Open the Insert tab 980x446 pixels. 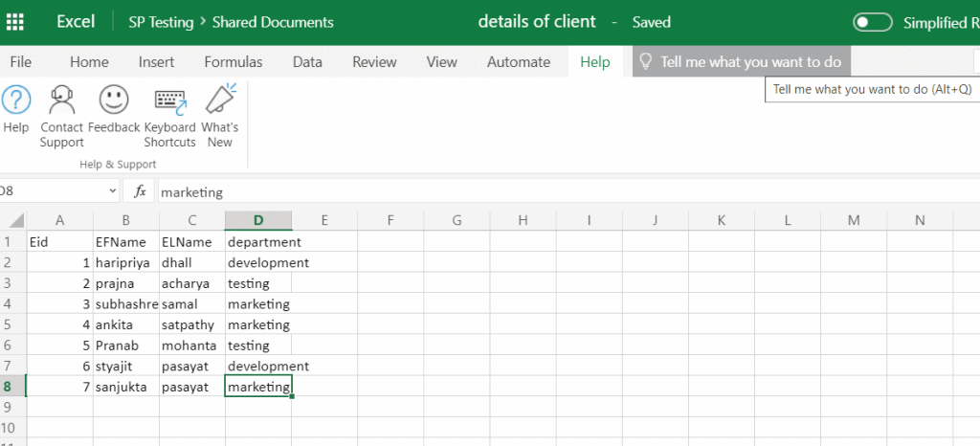[156, 62]
